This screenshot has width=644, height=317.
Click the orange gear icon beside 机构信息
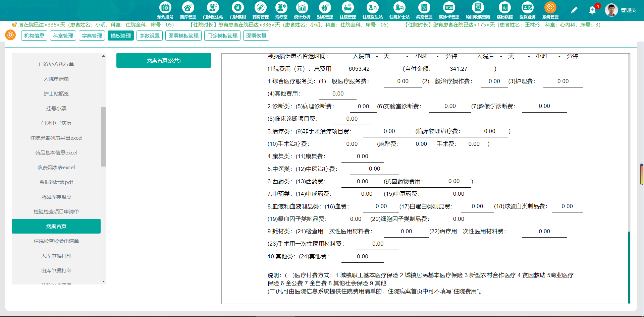coord(10,35)
